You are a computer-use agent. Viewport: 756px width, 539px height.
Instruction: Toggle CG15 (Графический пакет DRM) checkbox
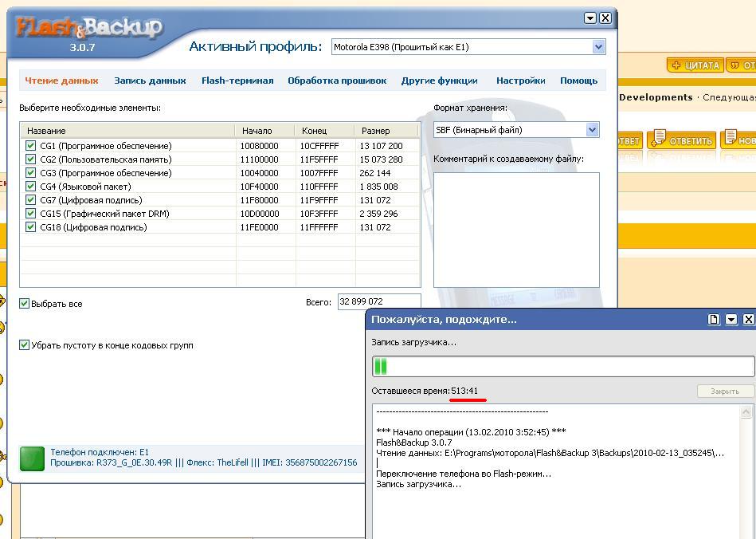(x=30, y=213)
